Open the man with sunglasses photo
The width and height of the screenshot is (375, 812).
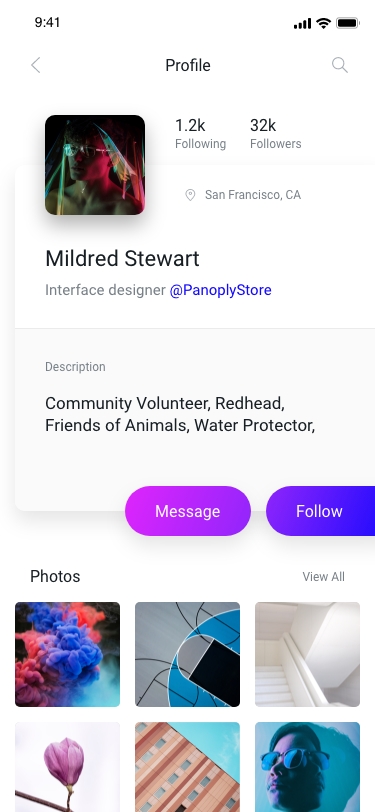click(308, 767)
